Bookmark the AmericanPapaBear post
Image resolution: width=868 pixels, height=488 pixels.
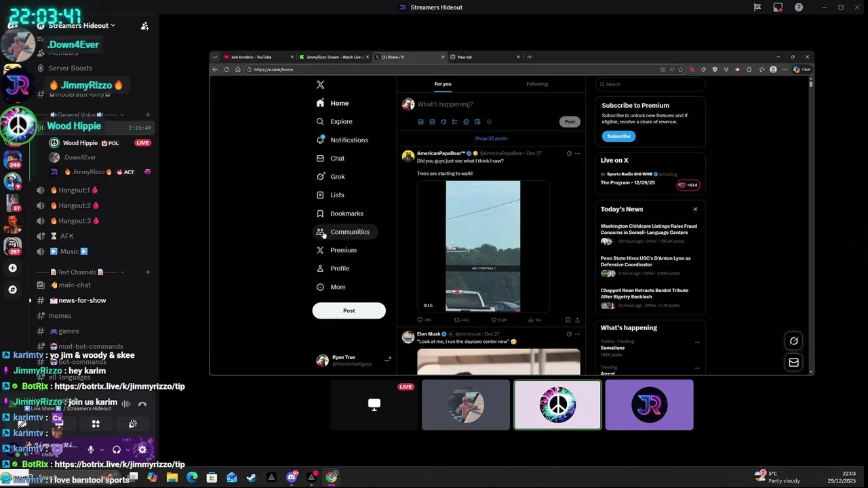568,320
